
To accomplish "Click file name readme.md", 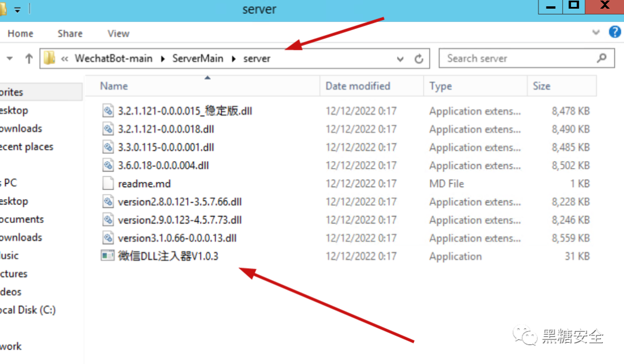I will coord(144,183).
